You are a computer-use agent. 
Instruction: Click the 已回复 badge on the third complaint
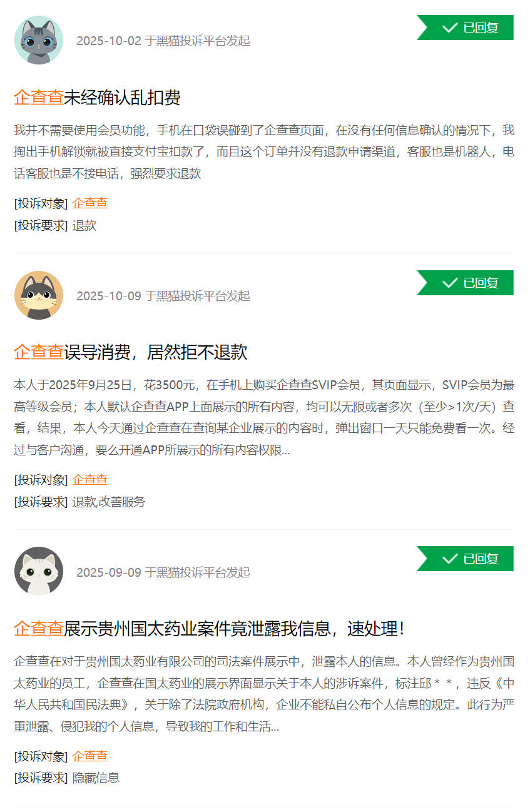pyautogui.click(x=465, y=559)
